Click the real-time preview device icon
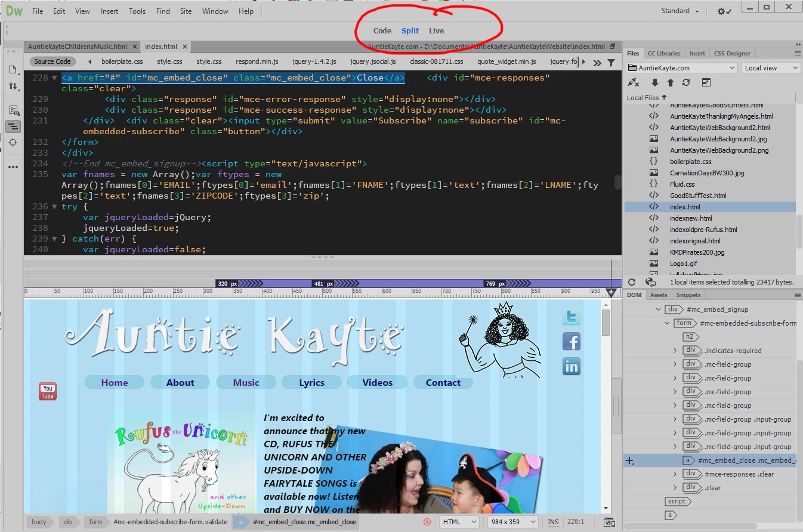The height and width of the screenshot is (532, 803). point(609,522)
